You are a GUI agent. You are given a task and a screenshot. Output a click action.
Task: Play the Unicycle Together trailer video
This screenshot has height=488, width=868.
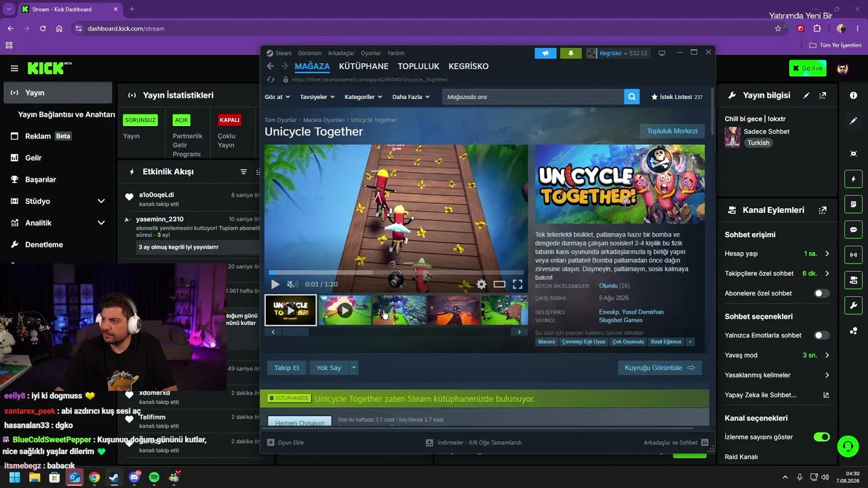pos(275,285)
